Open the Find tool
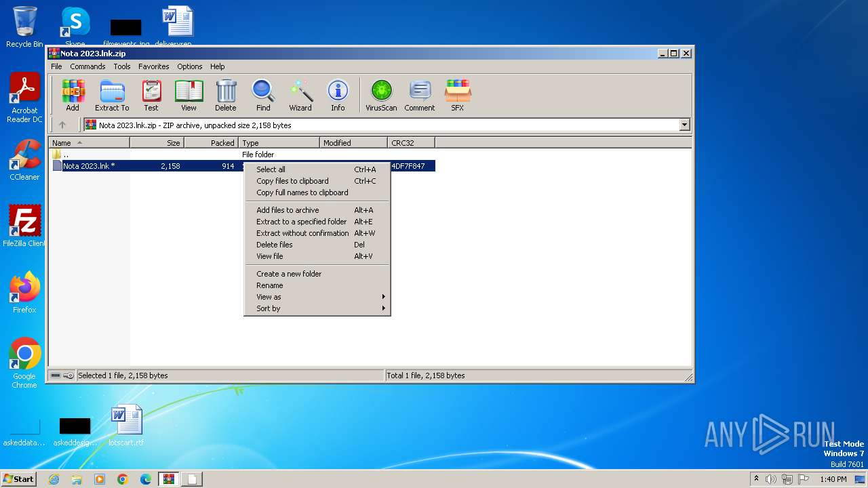Viewport: 868px width, 488px height. (263, 95)
